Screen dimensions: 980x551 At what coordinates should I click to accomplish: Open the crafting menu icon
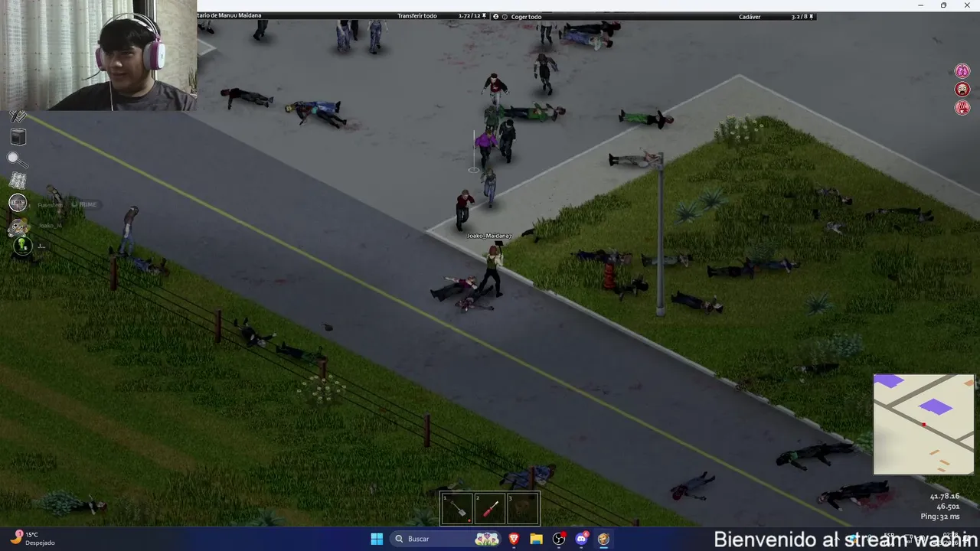click(18, 116)
